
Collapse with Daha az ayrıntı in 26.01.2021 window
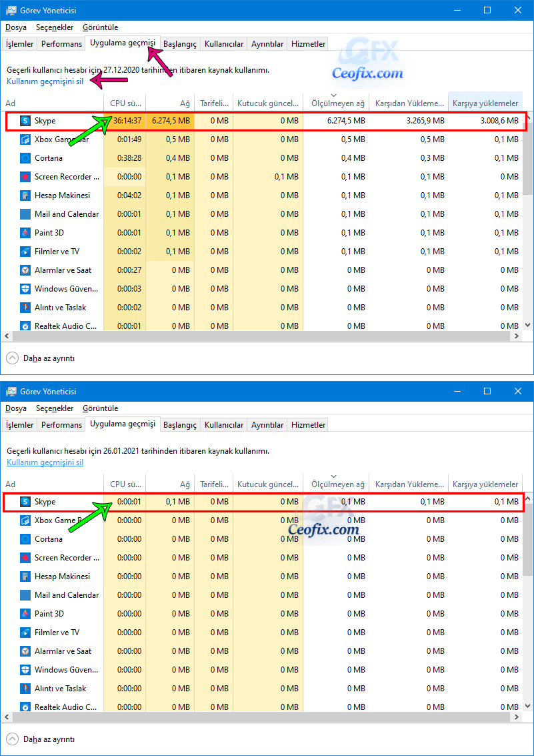(x=41, y=739)
